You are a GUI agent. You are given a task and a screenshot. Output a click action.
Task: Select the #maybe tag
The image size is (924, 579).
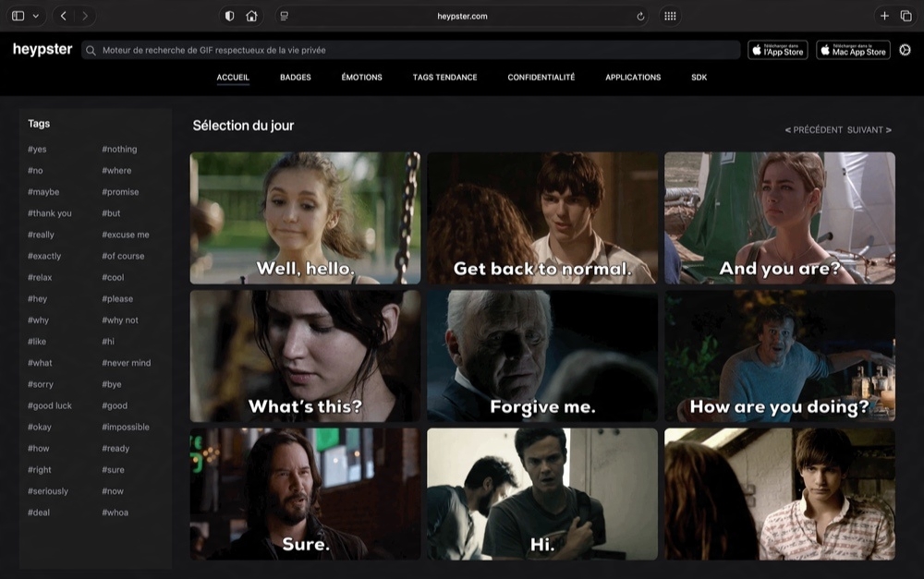point(43,192)
